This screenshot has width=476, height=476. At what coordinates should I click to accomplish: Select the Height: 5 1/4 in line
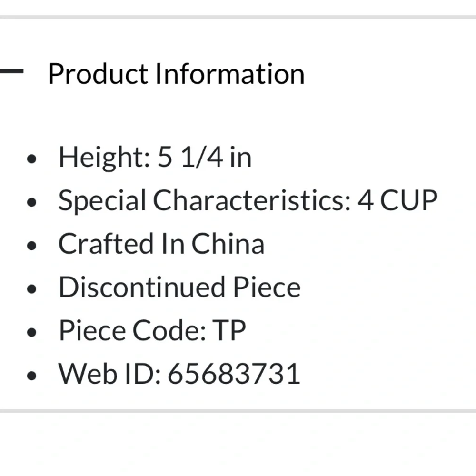point(155,158)
